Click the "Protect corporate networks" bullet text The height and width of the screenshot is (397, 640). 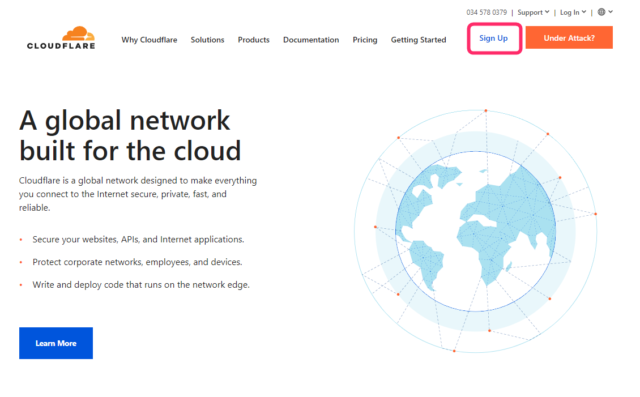click(137, 262)
